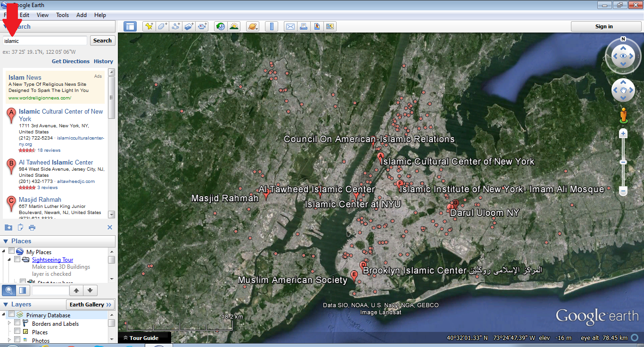Click the Get Directions link
644x347 pixels.
pos(70,61)
